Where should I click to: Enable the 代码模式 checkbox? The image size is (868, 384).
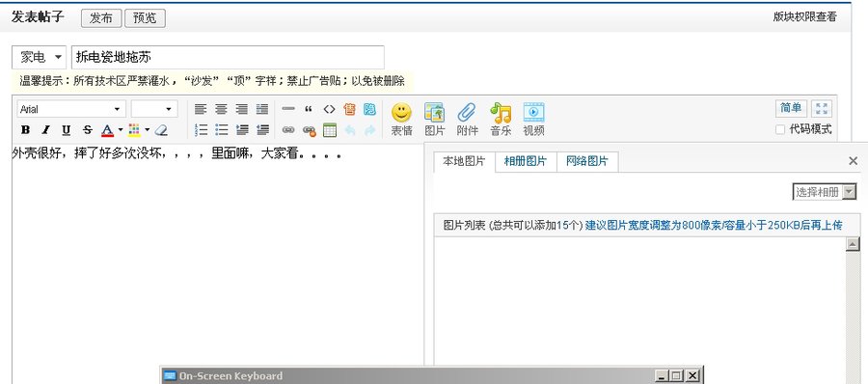point(780,129)
